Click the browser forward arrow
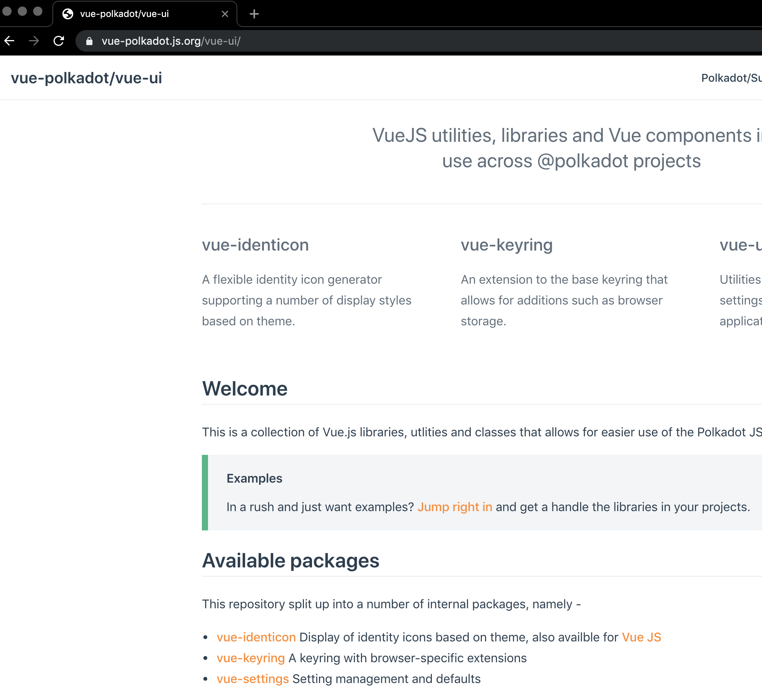This screenshot has height=700, width=762. pos(34,41)
